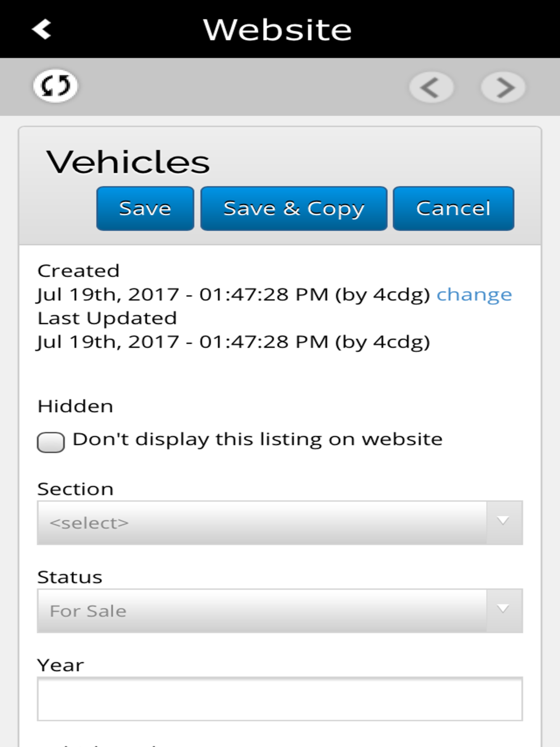Click the Section field label

76,489
